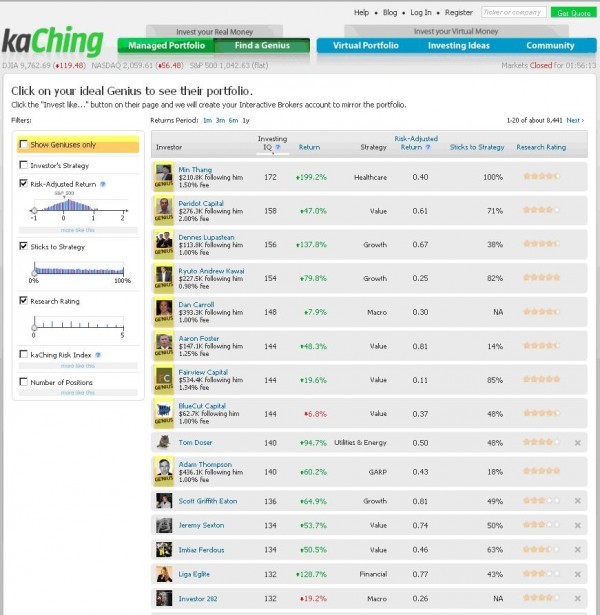Click the Register link

pos(458,13)
